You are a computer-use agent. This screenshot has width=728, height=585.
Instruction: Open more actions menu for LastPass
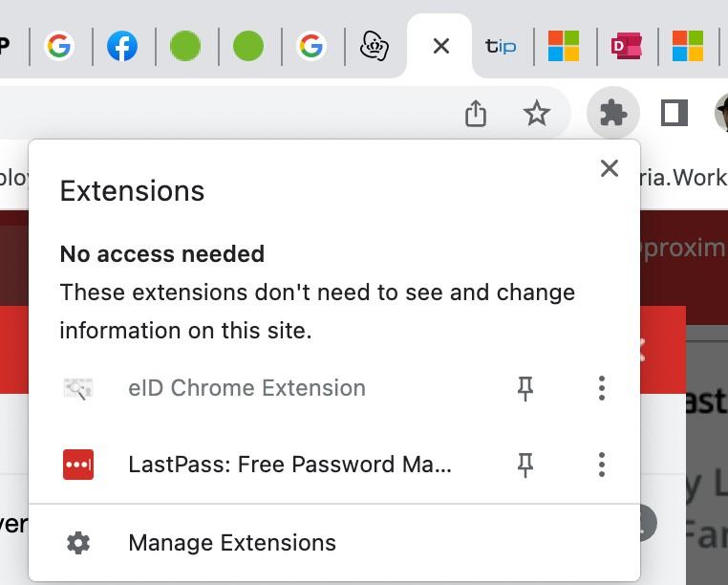click(601, 465)
